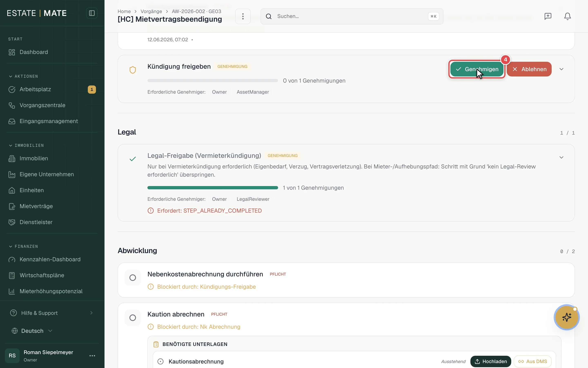Viewport: 588px width, 368px height.
Task: Click the RS user avatar
Action: click(12, 356)
